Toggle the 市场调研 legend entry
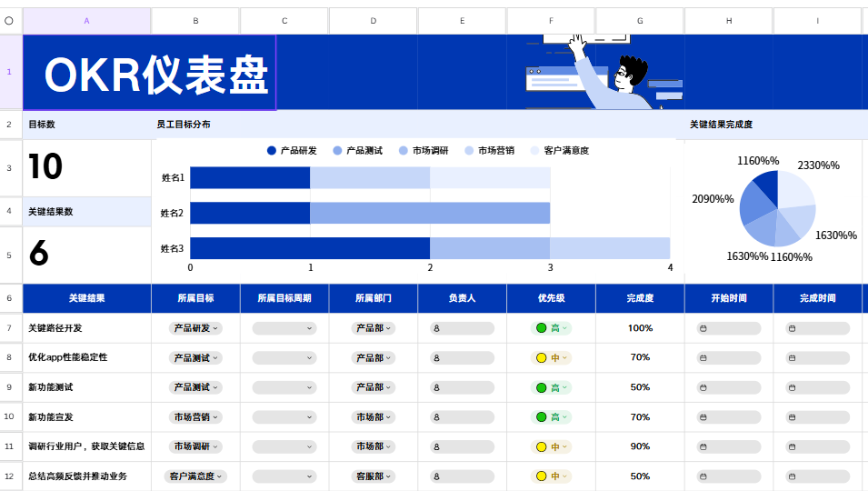 [x=424, y=151]
